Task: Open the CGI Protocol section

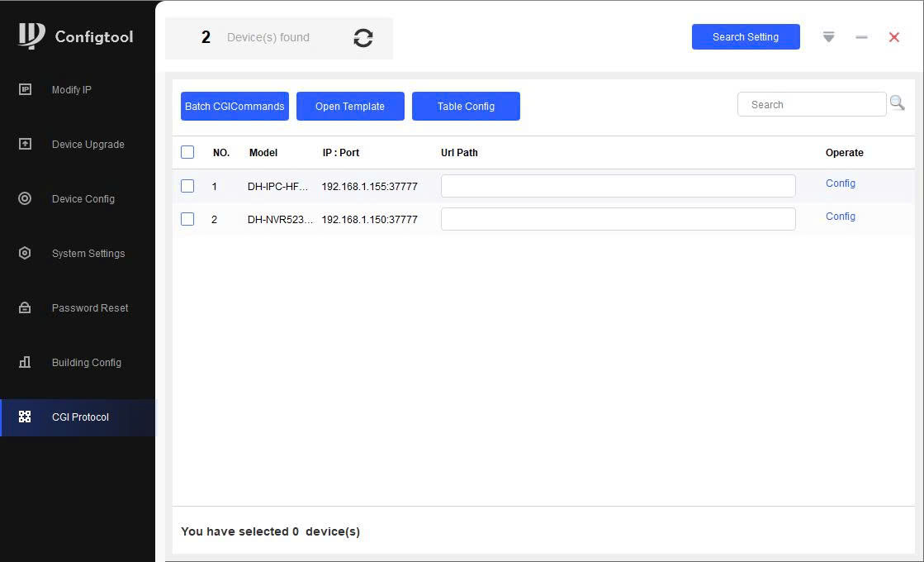Action: point(80,417)
